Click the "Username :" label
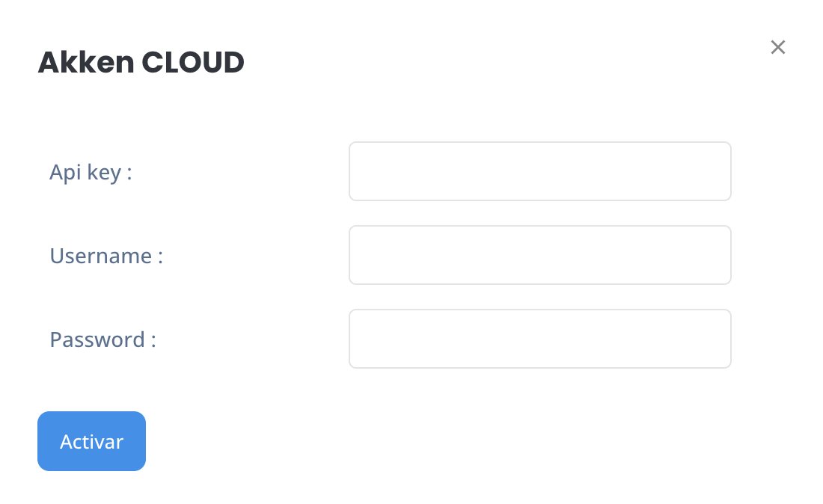The width and height of the screenshot is (823, 504). [106, 256]
